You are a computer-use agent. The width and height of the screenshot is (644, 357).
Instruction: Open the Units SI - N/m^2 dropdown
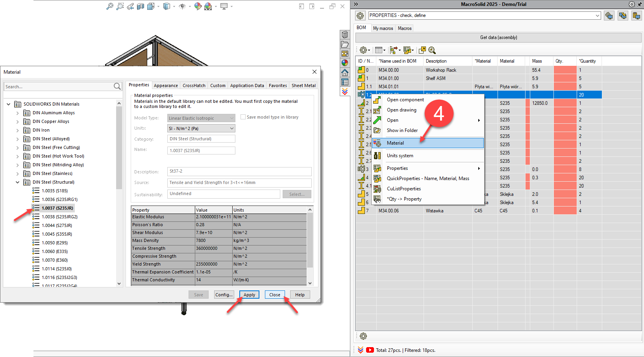point(201,128)
